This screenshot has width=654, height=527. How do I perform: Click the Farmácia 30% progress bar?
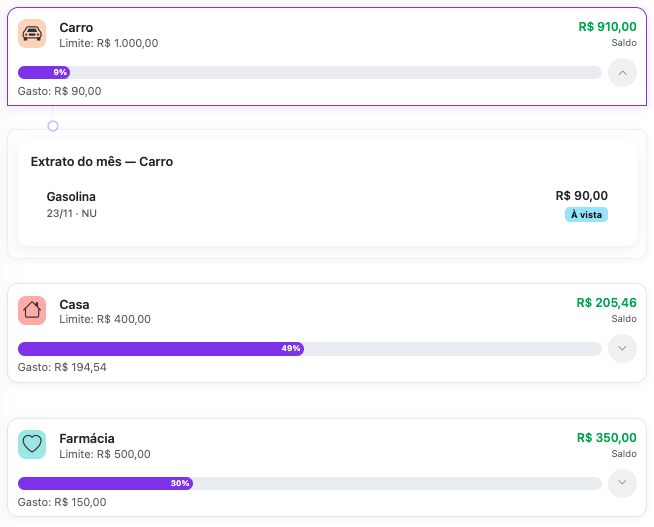tap(310, 483)
